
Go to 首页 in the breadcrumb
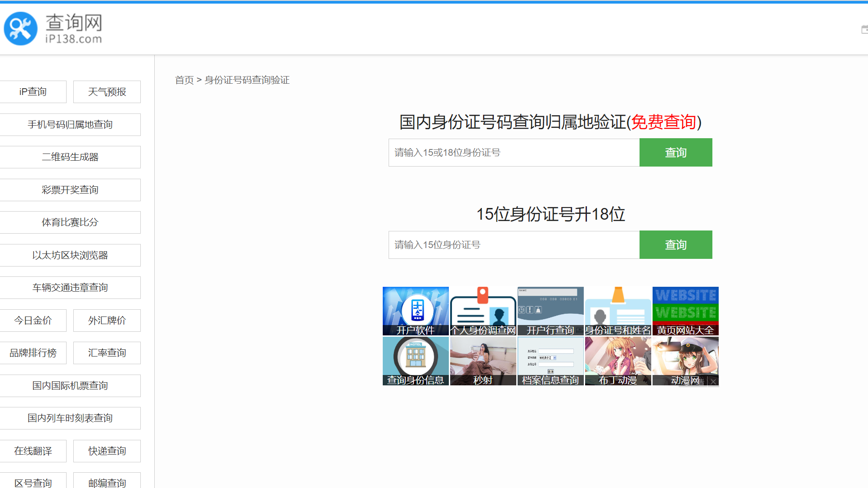(184, 80)
